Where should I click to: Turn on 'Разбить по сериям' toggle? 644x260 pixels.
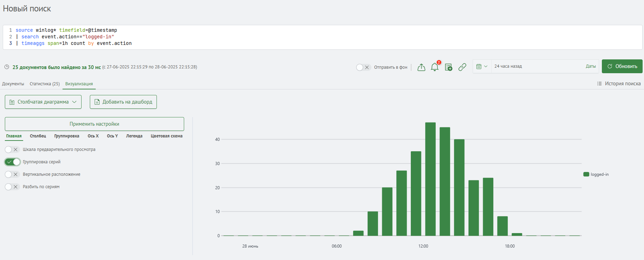tap(12, 187)
